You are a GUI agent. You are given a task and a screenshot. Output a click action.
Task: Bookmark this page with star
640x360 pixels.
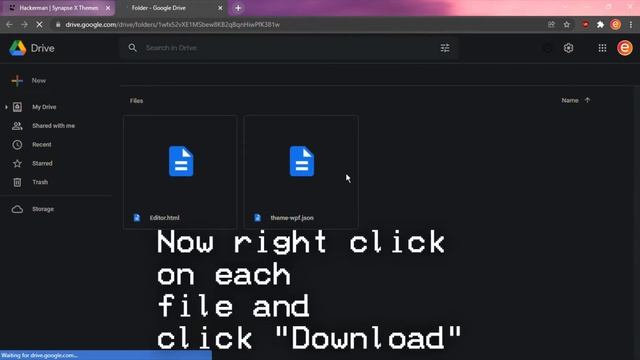[567, 24]
